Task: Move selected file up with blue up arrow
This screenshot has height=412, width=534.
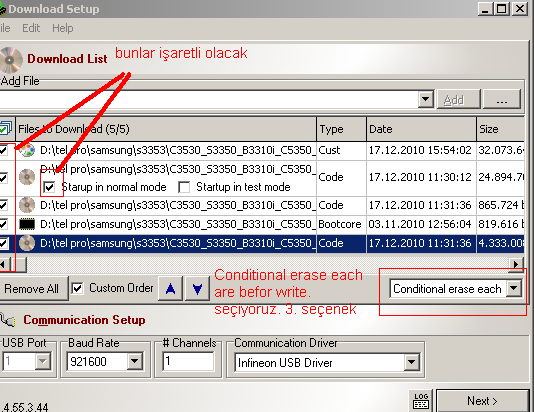Action: [170, 289]
